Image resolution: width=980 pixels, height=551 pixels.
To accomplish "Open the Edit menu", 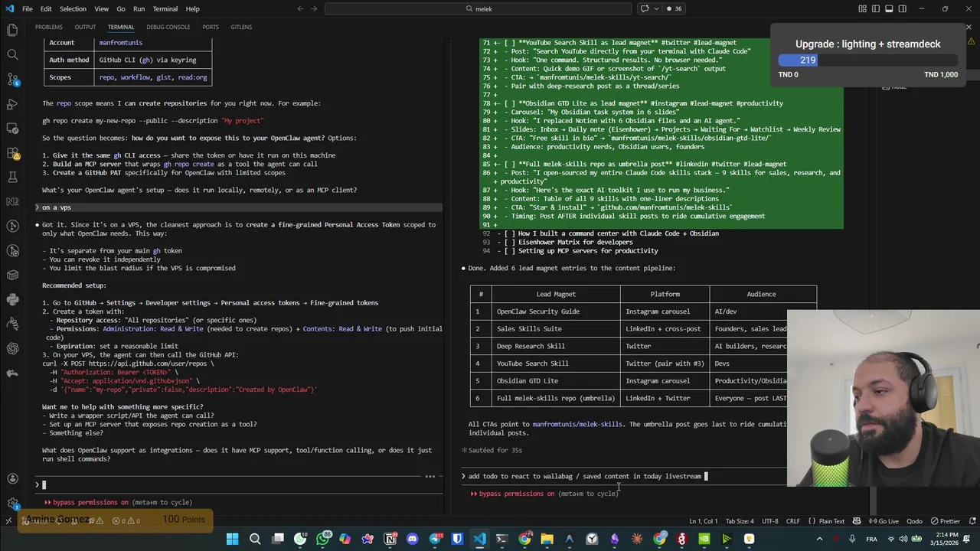I will point(46,8).
